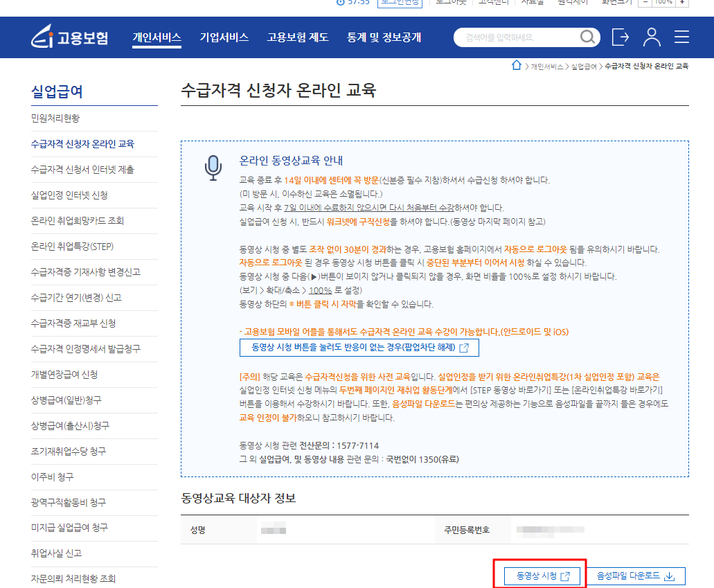
Task: Open 수급자격증 기재사항 변경신고 sidebar item
Action: tap(86, 272)
